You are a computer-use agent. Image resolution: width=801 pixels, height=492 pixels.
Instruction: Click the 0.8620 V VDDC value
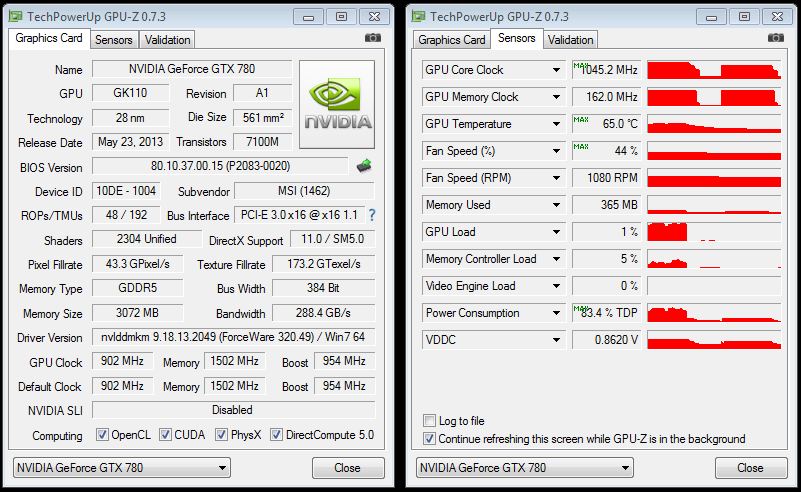[x=606, y=340]
